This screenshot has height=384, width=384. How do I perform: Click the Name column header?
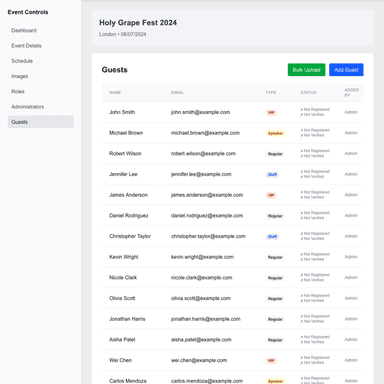(x=115, y=93)
